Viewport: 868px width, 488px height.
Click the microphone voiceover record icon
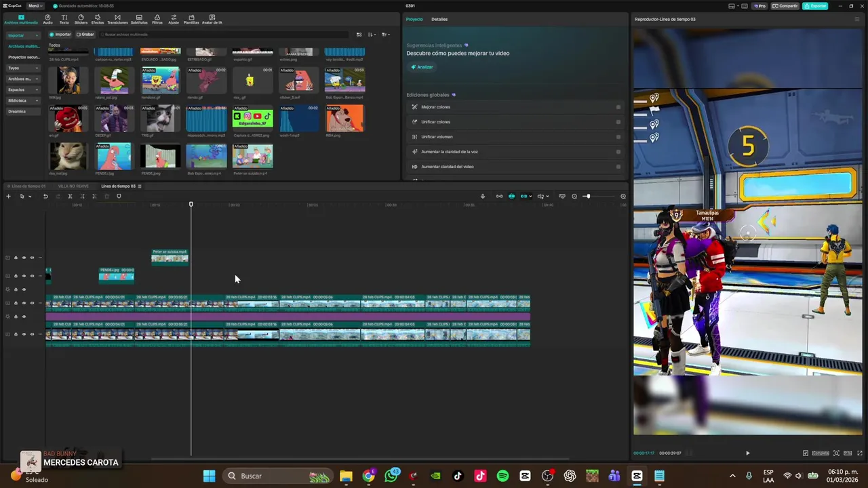point(483,197)
